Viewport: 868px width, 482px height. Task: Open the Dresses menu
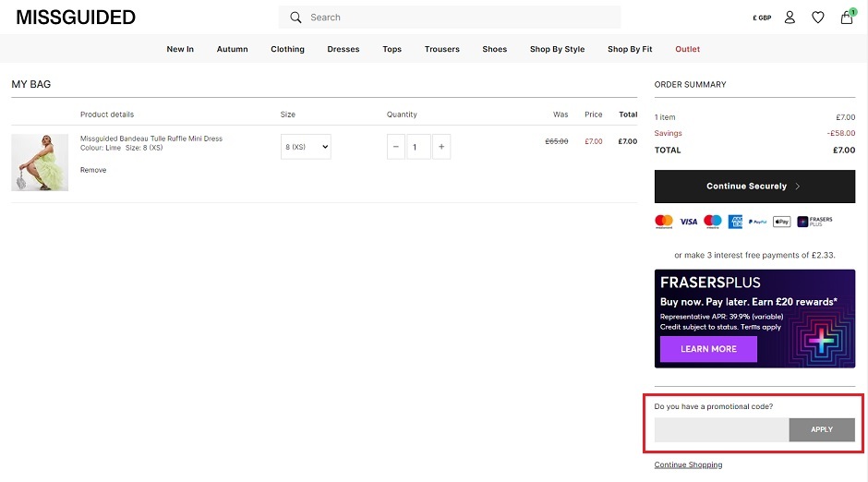[344, 49]
